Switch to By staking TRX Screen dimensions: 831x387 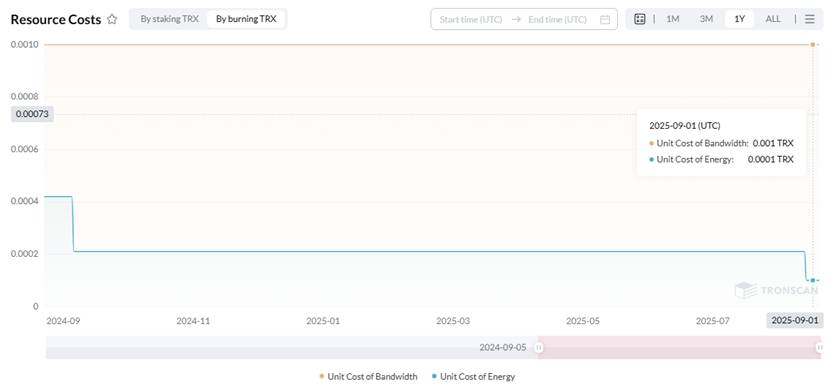pos(170,19)
